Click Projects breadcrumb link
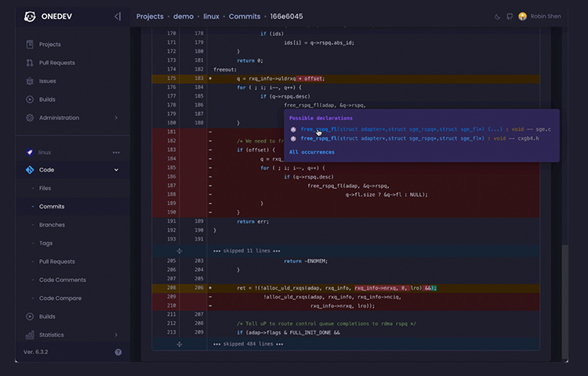Image resolution: width=588 pixels, height=376 pixels. [150, 16]
